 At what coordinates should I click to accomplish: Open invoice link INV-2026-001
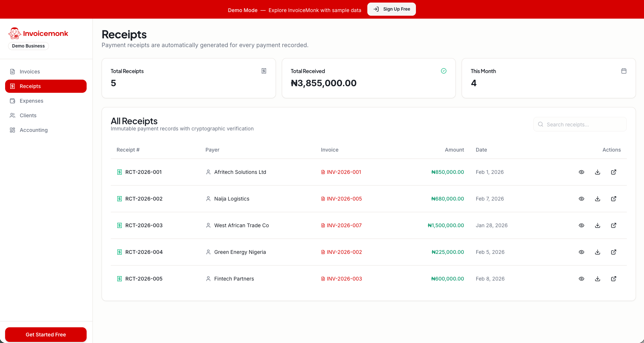tap(341, 172)
